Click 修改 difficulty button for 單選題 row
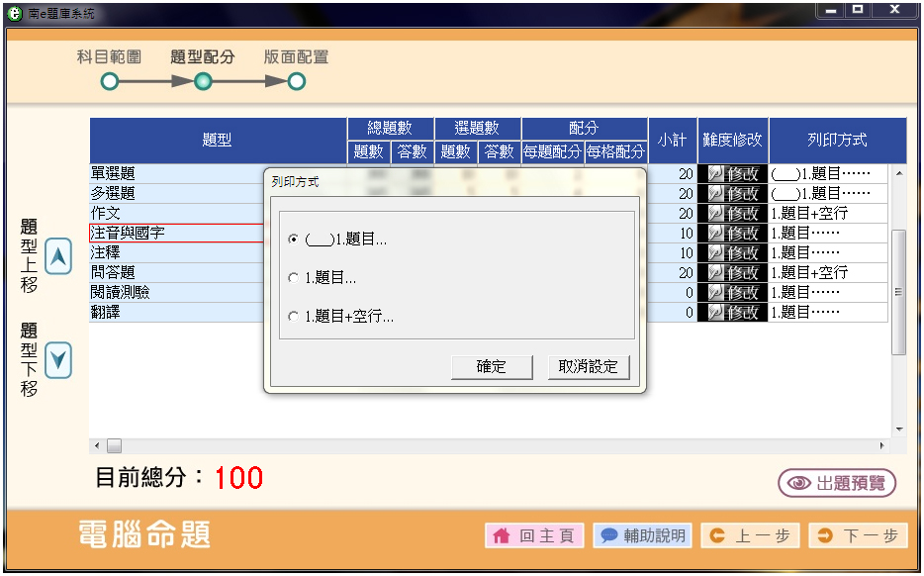924x576 pixels. click(732, 174)
